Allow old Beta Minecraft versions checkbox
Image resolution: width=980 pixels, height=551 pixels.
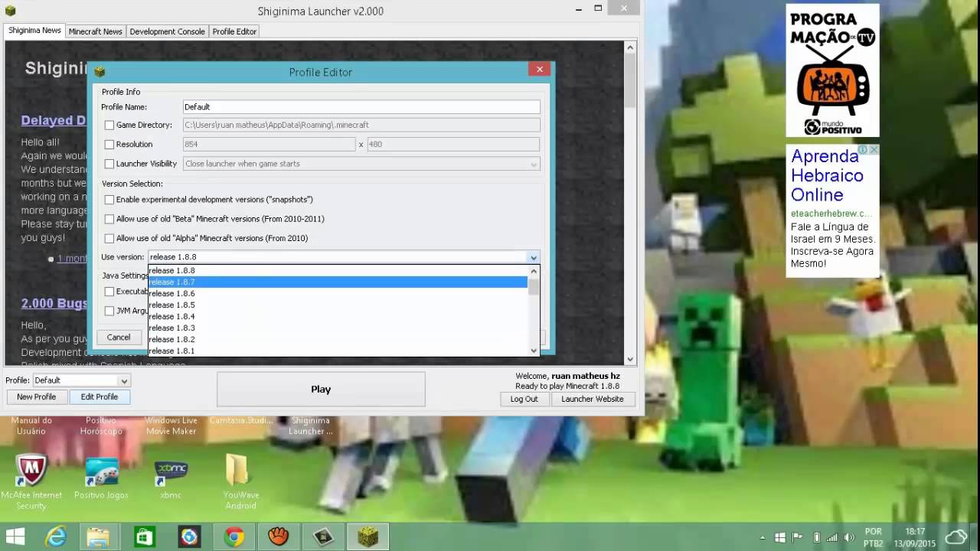pyautogui.click(x=109, y=219)
